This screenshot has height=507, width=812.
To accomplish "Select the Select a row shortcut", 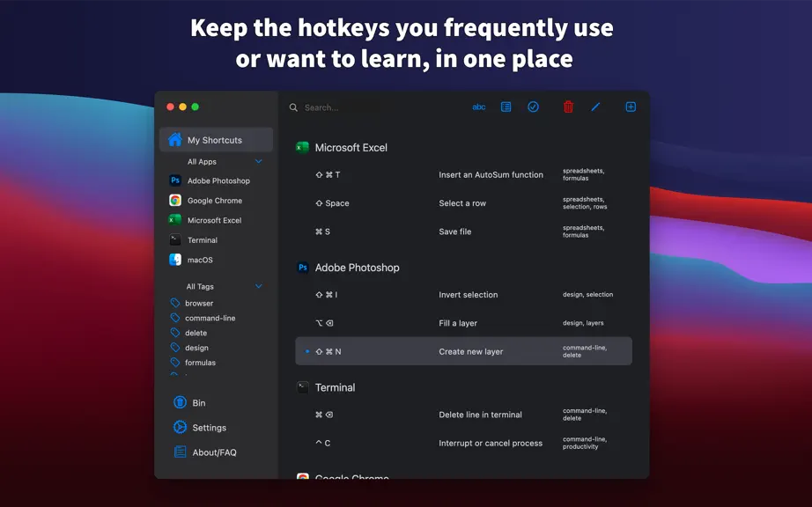I will pos(463,203).
